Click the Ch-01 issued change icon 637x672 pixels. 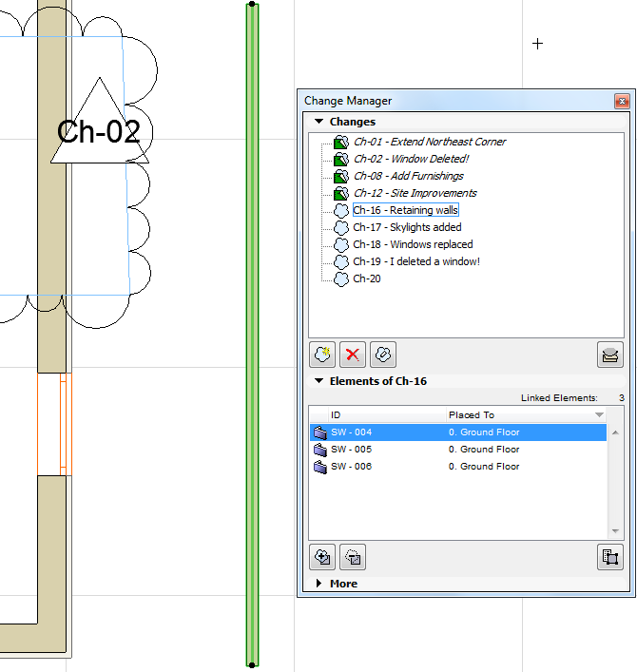341,142
